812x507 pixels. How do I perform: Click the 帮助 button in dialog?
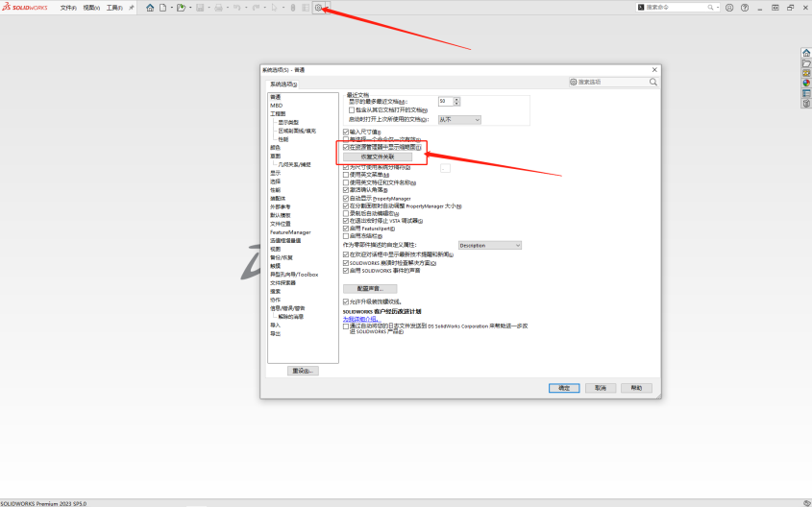tap(636, 388)
